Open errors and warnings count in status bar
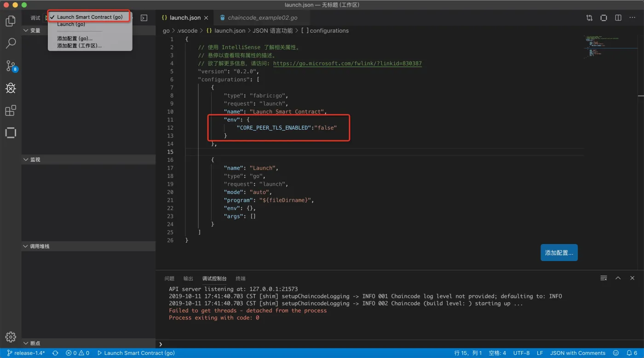The image size is (644, 358). (x=77, y=353)
